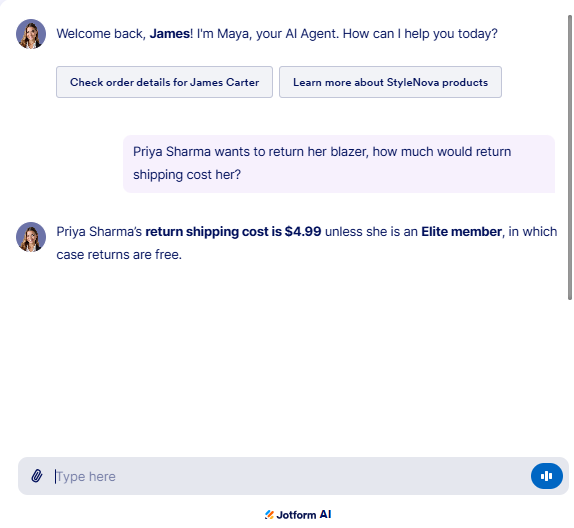The height and width of the screenshot is (528, 574).
Task: Click Maya's avatar beside the welcome message
Action: tap(31, 34)
